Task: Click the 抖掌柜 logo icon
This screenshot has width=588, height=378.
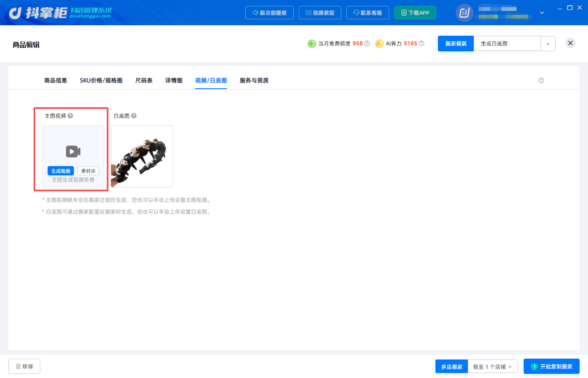Action: pyautogui.click(x=16, y=13)
